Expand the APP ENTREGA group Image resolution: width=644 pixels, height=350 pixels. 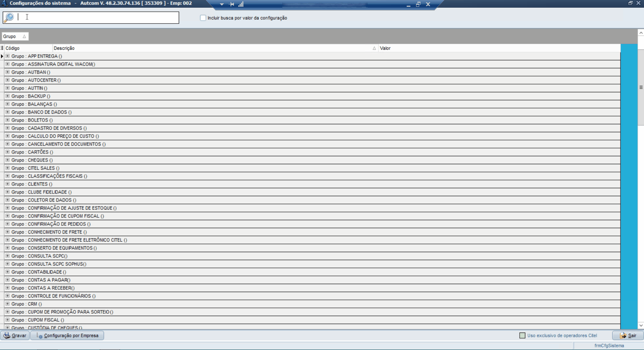7,56
